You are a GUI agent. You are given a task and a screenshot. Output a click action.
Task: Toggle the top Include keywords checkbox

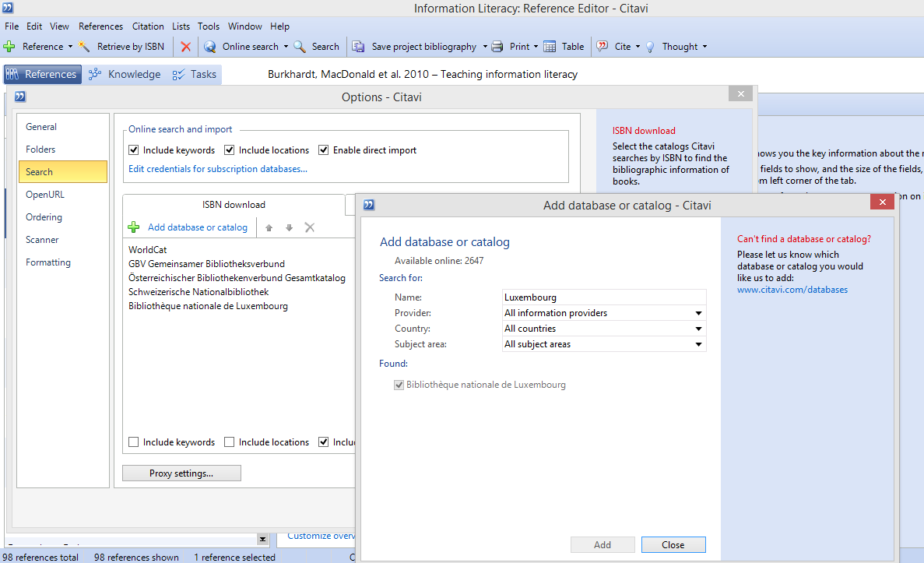pyautogui.click(x=134, y=150)
